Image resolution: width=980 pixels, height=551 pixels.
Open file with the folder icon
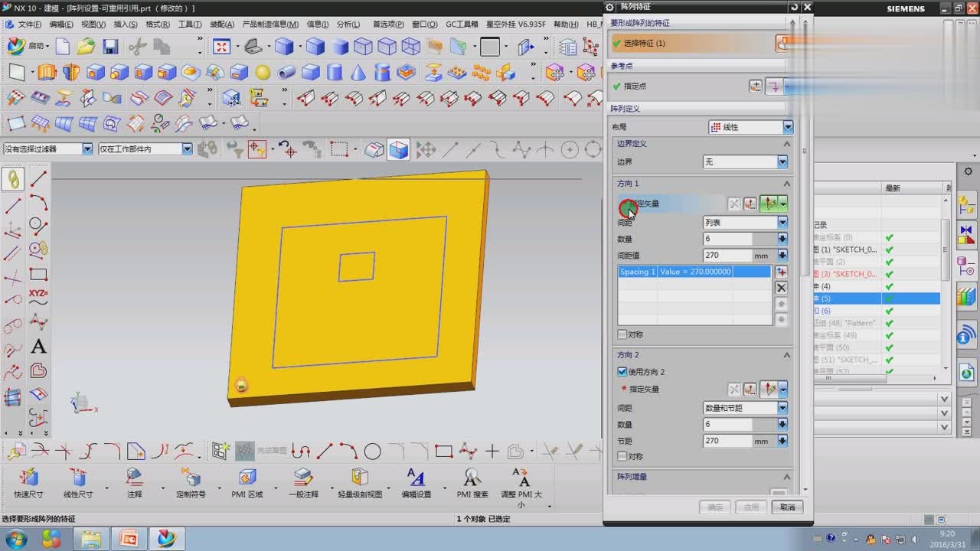tap(87, 47)
